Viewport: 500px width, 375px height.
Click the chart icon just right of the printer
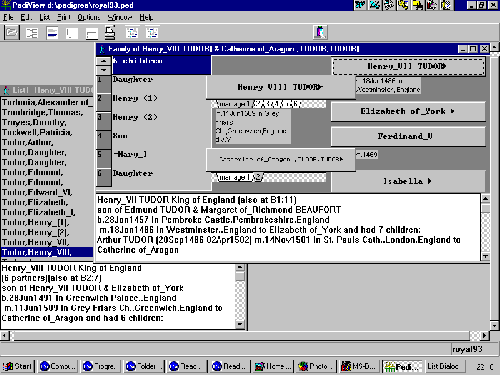[132, 33]
